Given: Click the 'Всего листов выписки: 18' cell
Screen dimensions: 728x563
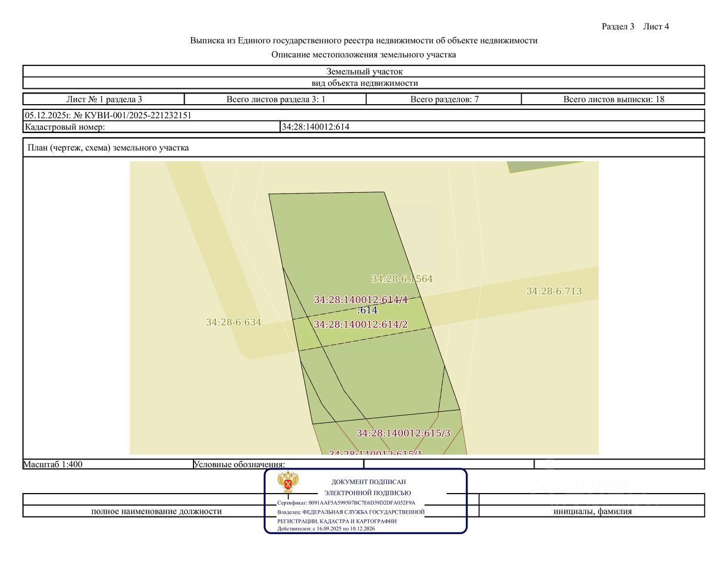Looking at the screenshot, I should pyautogui.click(x=613, y=99).
